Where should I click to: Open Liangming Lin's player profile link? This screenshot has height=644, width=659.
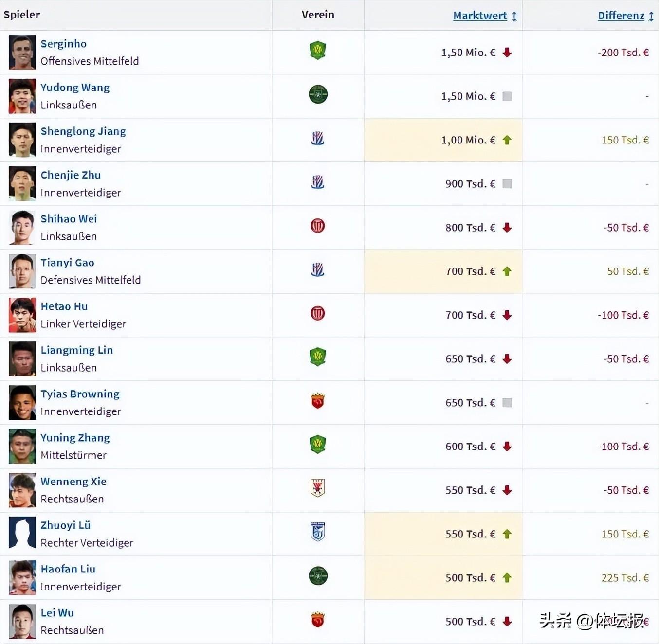click(77, 350)
